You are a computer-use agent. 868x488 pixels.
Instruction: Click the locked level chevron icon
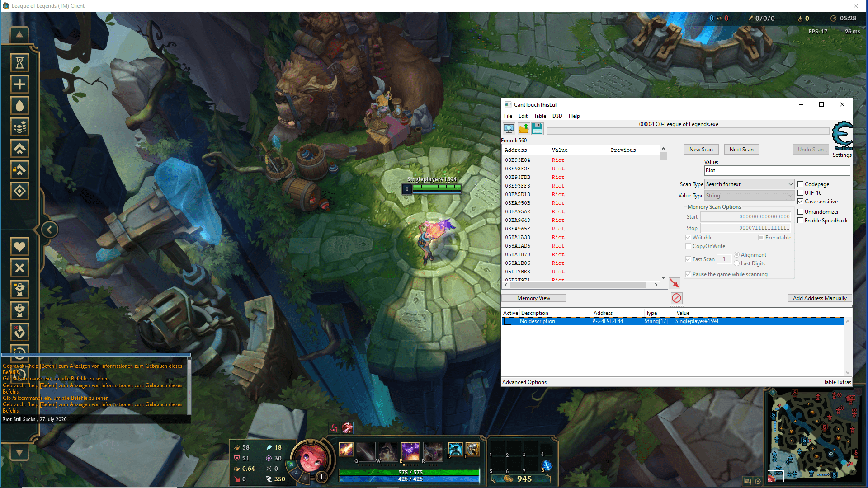click(19, 170)
